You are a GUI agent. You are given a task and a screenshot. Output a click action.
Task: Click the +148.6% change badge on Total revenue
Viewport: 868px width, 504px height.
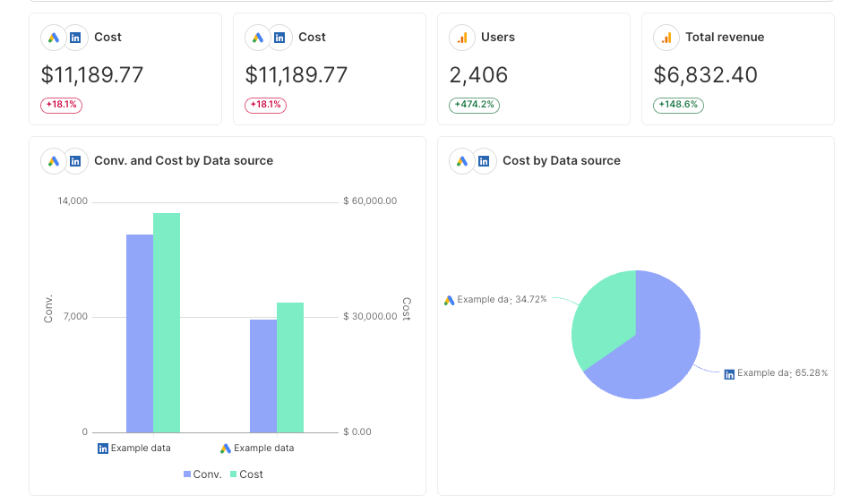point(678,105)
